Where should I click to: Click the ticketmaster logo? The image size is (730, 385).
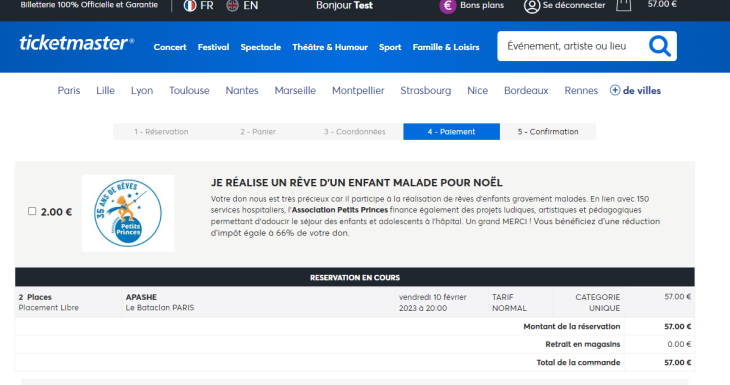pos(77,43)
